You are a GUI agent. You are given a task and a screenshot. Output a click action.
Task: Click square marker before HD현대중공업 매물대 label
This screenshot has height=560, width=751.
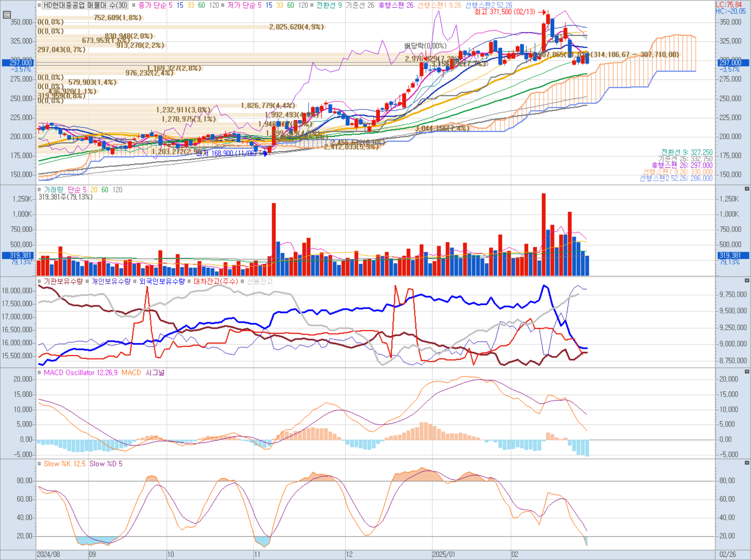pyautogui.click(x=40, y=5)
